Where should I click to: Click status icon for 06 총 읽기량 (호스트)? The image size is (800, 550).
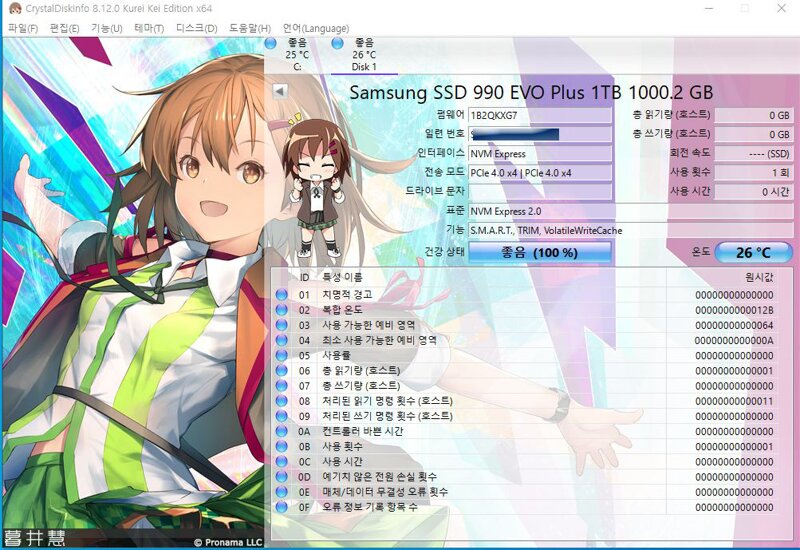pyautogui.click(x=281, y=370)
